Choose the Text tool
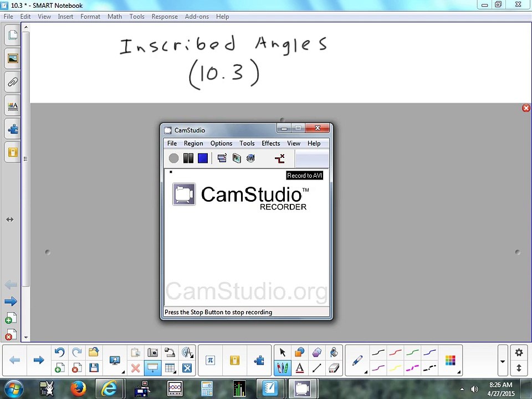532x399 pixels. (300, 368)
